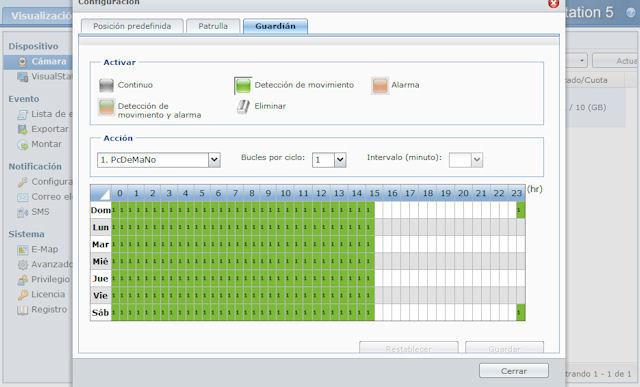
Task: Open the Licencia key icon in sidebar
Action: [x=22, y=295]
